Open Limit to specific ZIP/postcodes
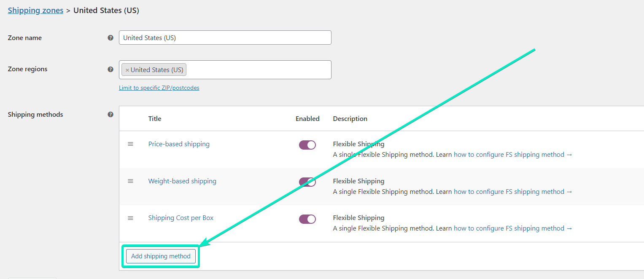This screenshot has height=279, width=644. 159,88
